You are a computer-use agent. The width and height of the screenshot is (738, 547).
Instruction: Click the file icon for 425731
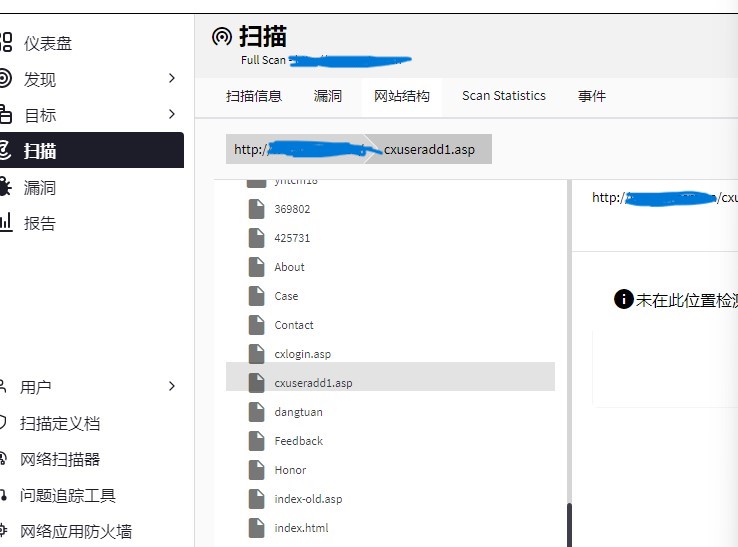tap(257, 238)
